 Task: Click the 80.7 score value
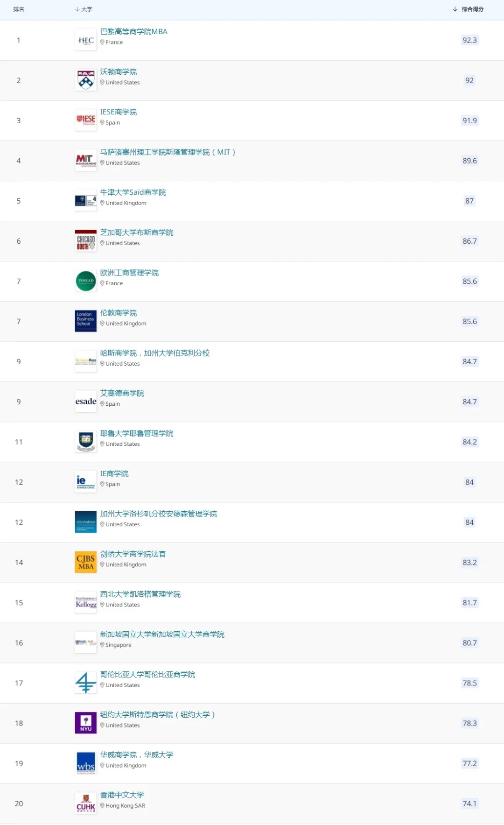(x=469, y=642)
